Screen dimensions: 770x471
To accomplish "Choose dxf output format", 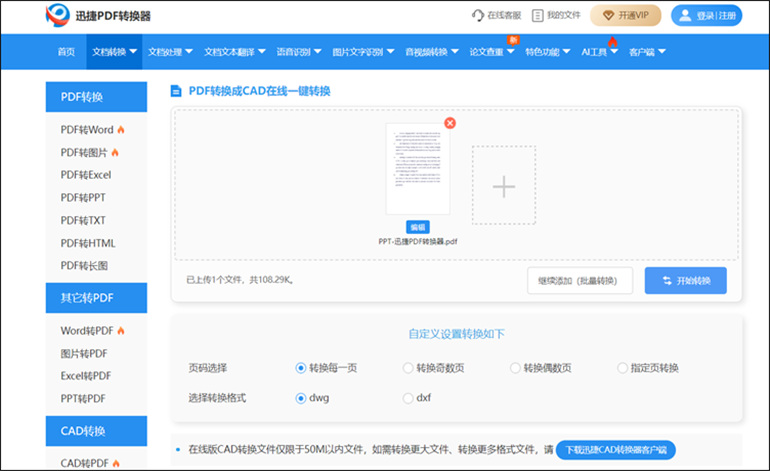I will pyautogui.click(x=408, y=398).
